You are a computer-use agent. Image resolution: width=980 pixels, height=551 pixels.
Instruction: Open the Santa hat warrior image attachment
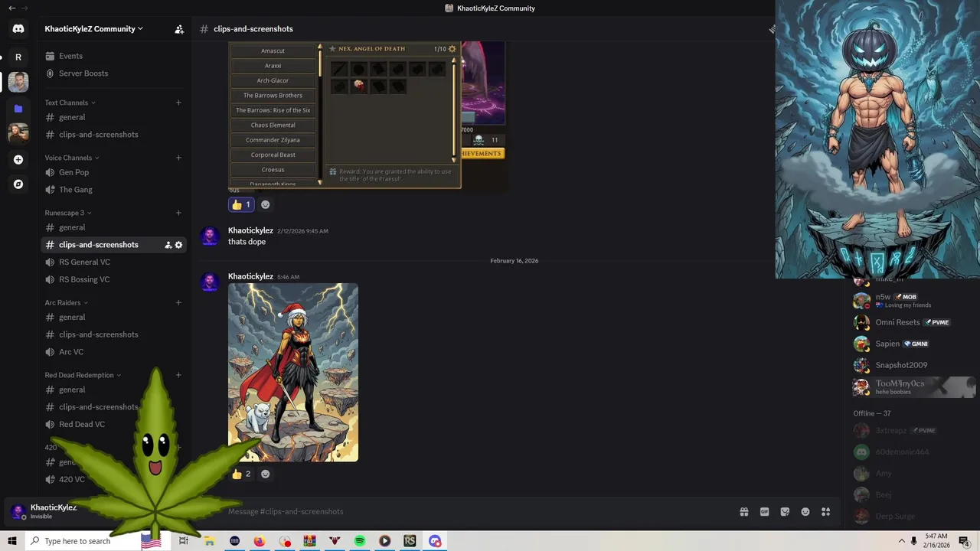293,373
